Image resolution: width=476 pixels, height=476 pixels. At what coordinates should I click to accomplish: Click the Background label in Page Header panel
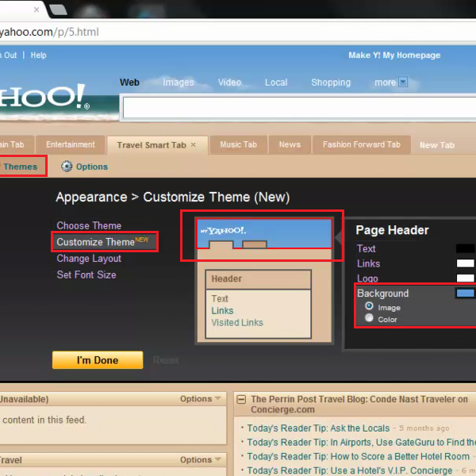[383, 294]
